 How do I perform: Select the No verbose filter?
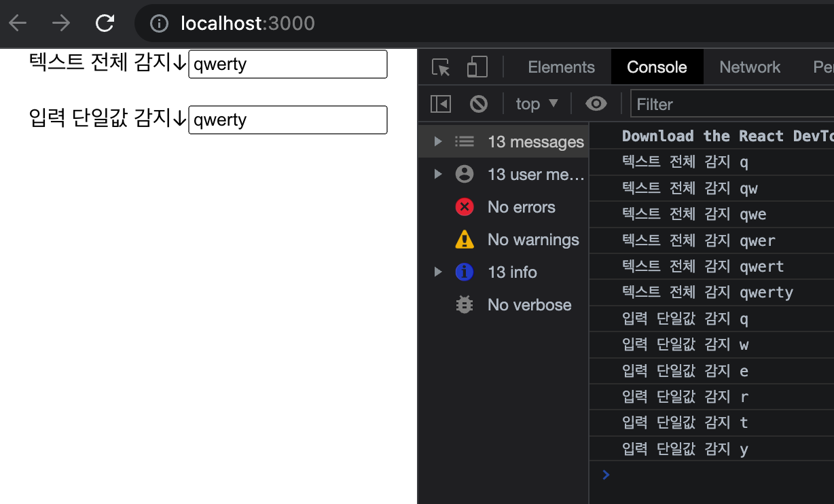503,305
